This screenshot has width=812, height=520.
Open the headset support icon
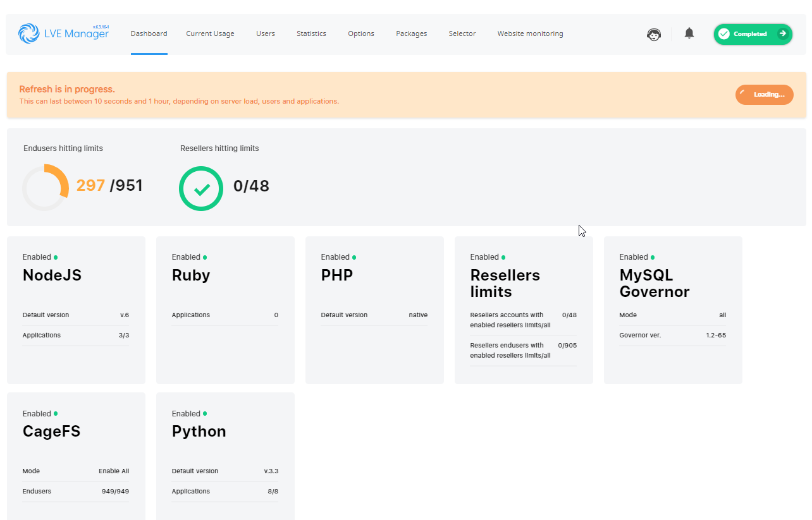click(x=653, y=35)
